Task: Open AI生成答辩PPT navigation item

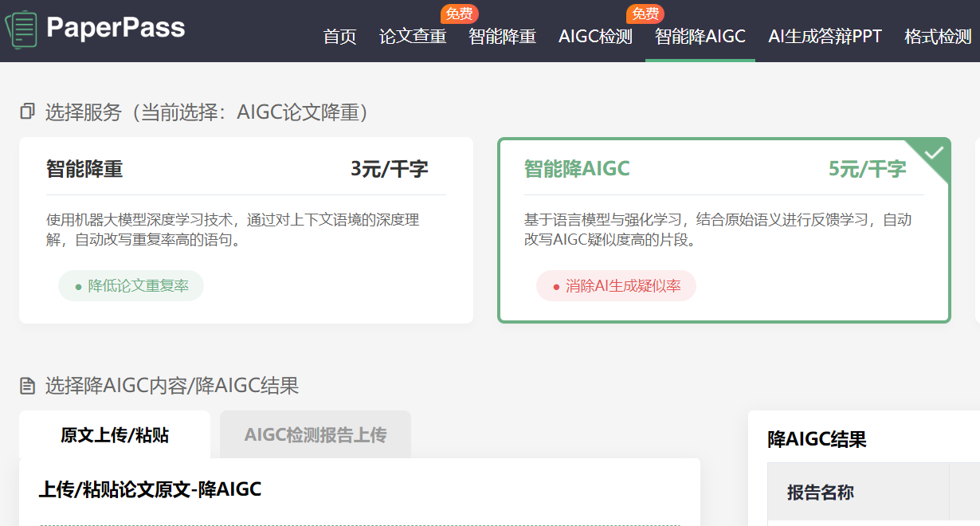Action: coord(825,37)
